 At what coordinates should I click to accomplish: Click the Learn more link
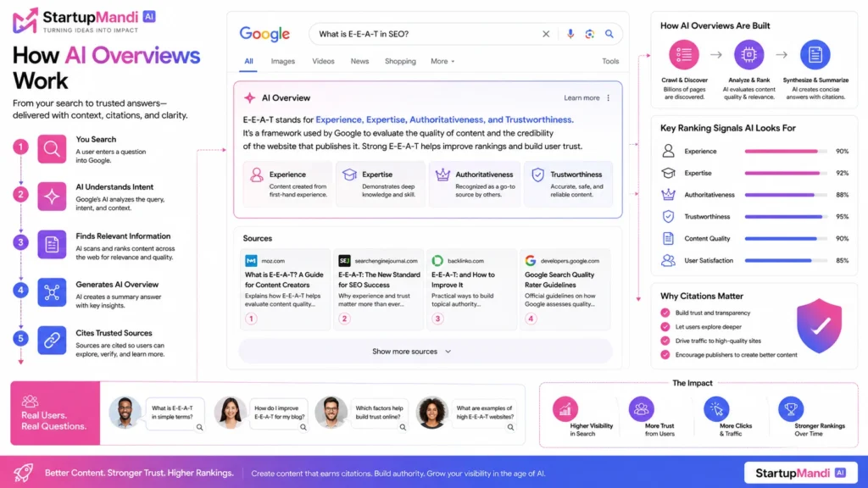click(x=581, y=98)
